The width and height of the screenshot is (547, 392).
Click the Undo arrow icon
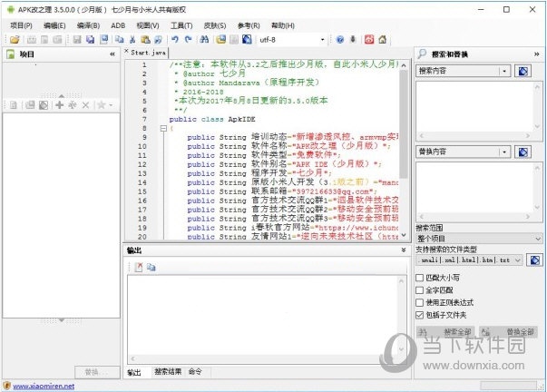tap(175, 39)
